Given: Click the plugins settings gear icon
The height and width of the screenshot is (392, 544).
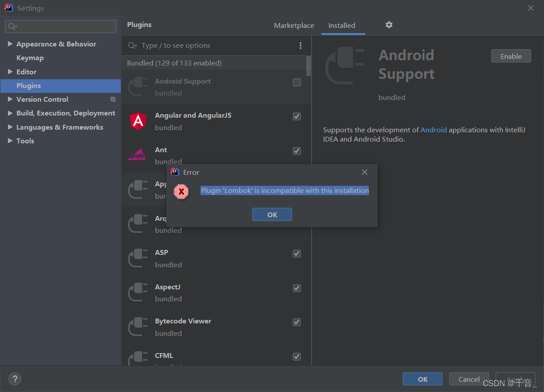Looking at the screenshot, I should 389,25.
